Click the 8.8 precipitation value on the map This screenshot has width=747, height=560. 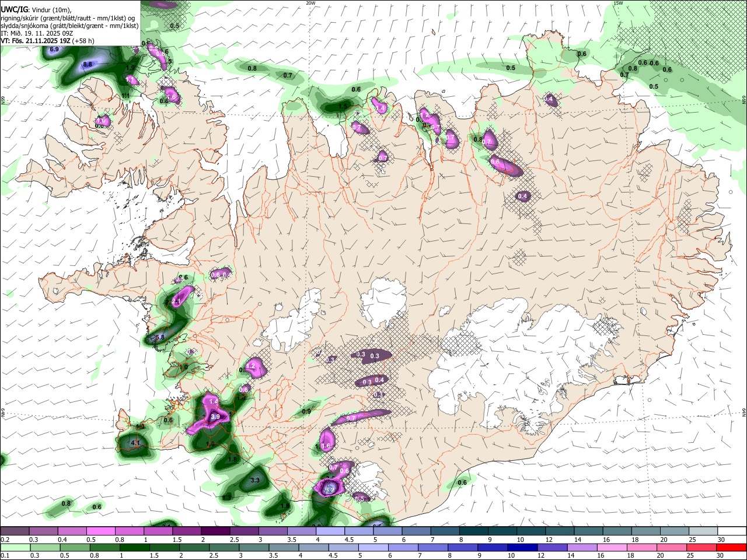coord(88,64)
